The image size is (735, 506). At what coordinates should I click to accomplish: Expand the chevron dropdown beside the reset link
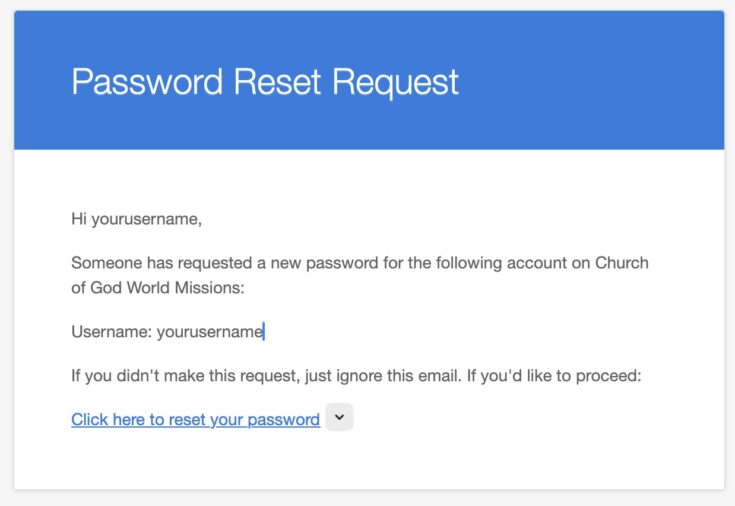(340, 419)
